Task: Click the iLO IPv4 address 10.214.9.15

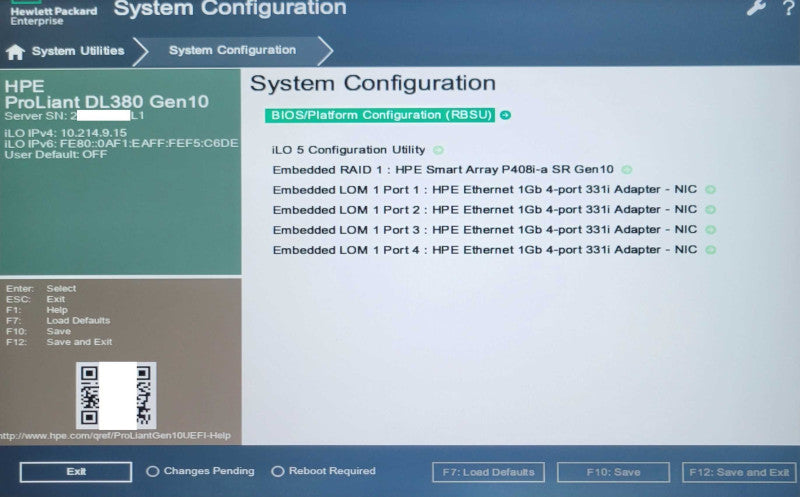Action: tap(66, 133)
